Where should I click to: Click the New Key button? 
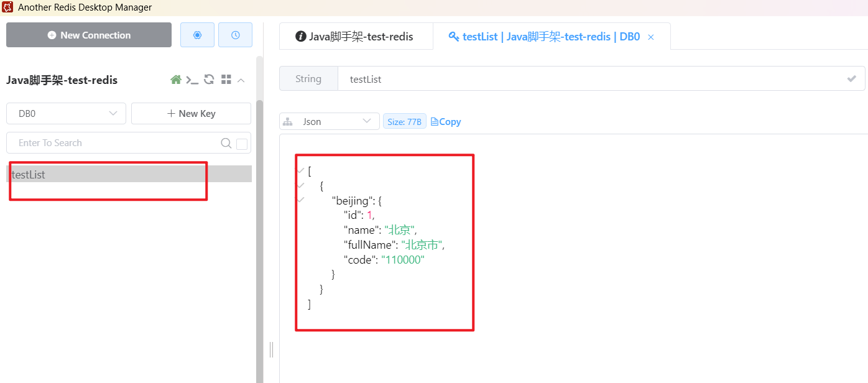[191, 114]
